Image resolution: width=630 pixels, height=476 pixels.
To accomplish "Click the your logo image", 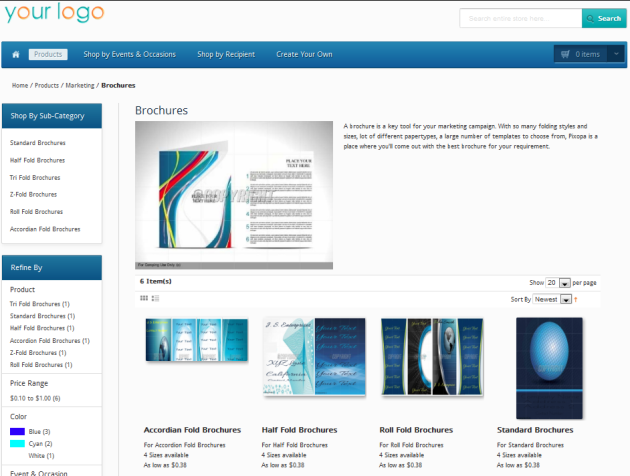I will point(54,12).
